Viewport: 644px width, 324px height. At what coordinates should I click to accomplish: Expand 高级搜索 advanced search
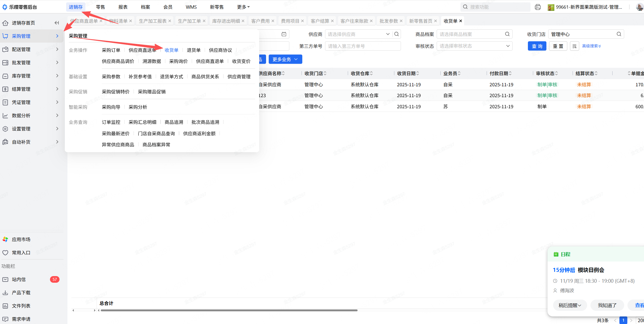591,46
